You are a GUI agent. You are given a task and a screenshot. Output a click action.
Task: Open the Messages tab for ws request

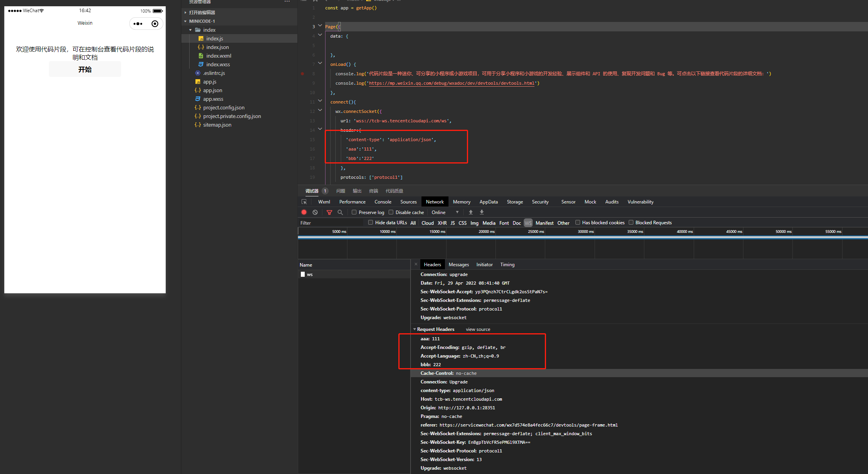458,265
